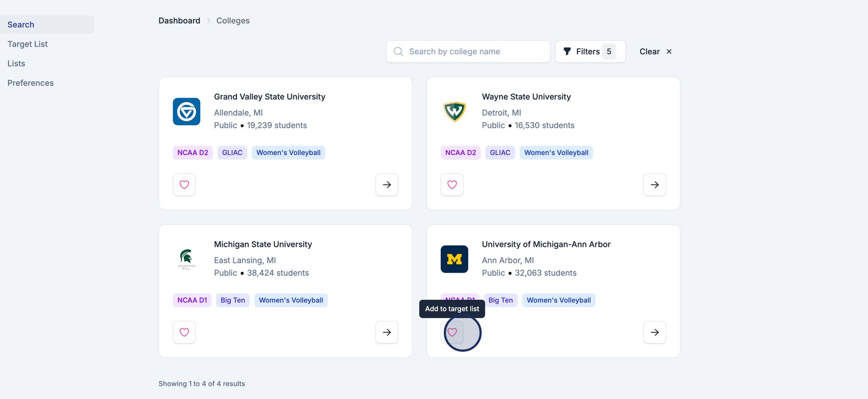Screen dimensions: 868x399
Task: Click the Michigan State Spartans logo
Action: click(187, 259)
